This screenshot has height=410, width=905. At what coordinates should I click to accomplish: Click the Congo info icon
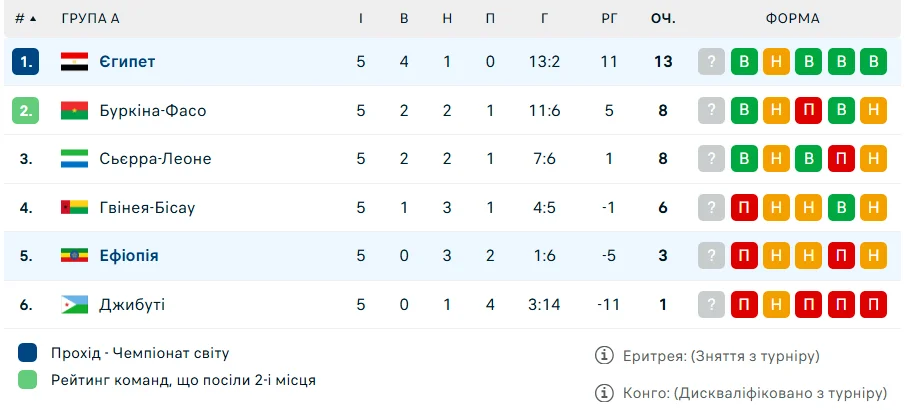pyautogui.click(x=604, y=392)
